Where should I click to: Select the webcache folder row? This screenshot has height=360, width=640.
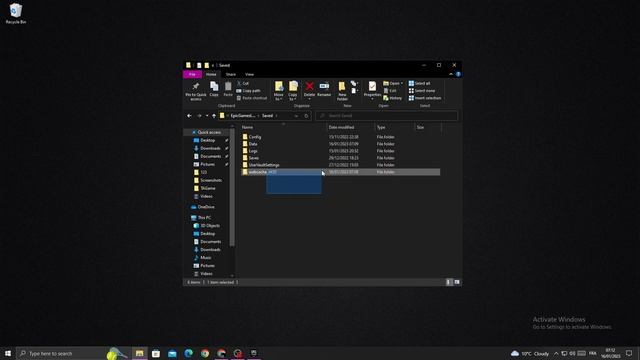point(341,172)
